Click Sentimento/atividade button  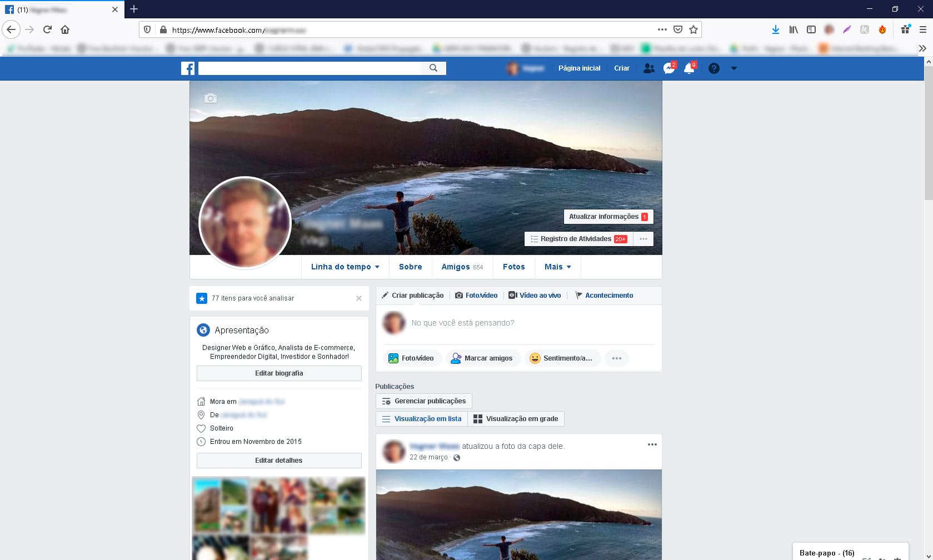point(562,358)
